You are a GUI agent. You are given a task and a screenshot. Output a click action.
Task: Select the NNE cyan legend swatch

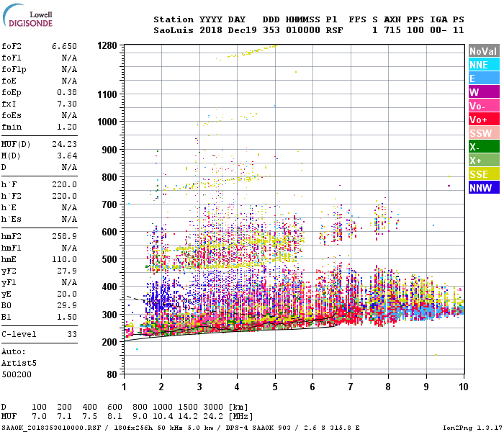tap(484, 65)
